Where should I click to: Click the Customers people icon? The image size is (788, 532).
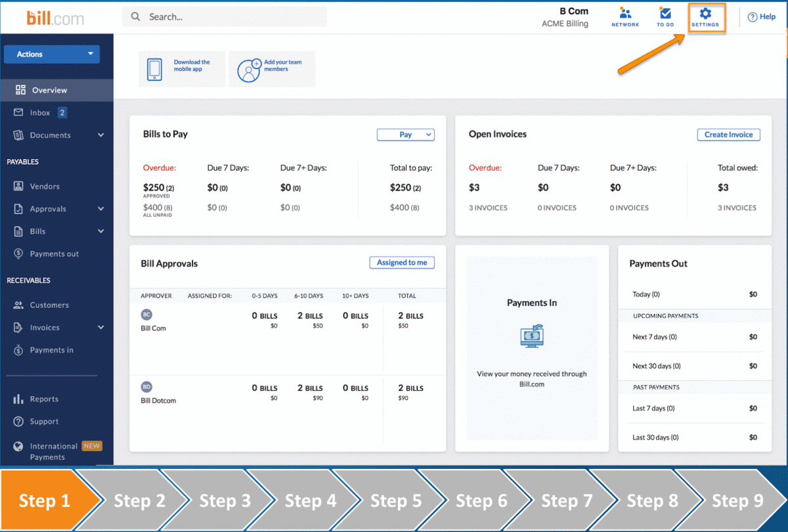tap(18, 305)
